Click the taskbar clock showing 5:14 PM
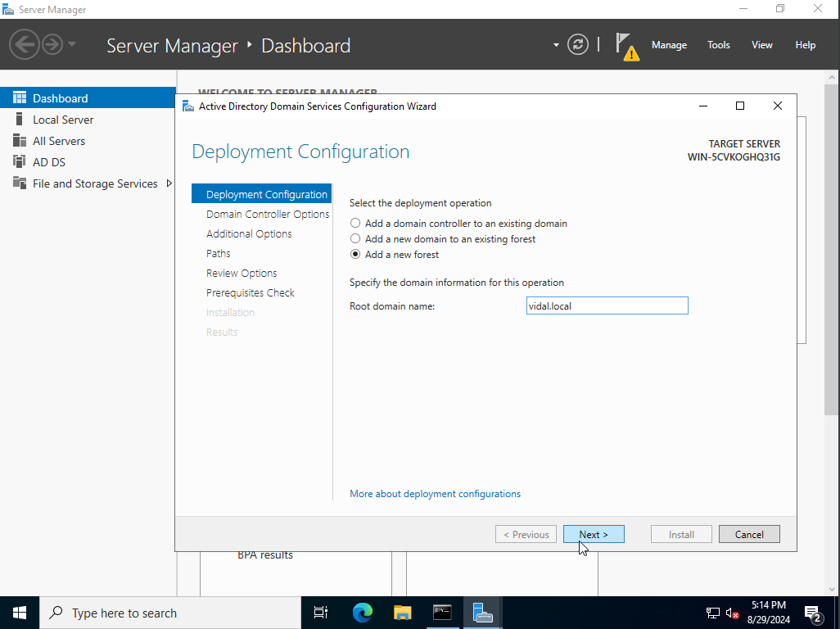 tap(768, 613)
